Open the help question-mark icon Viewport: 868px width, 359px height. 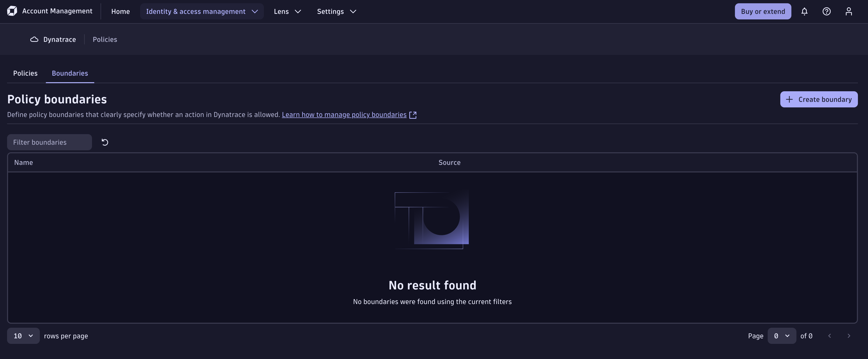[827, 11]
